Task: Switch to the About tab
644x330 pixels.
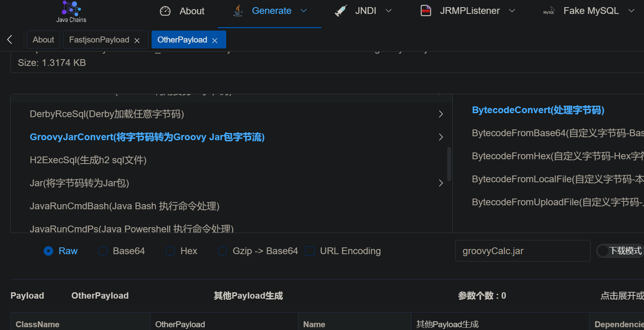Action: 43,40
